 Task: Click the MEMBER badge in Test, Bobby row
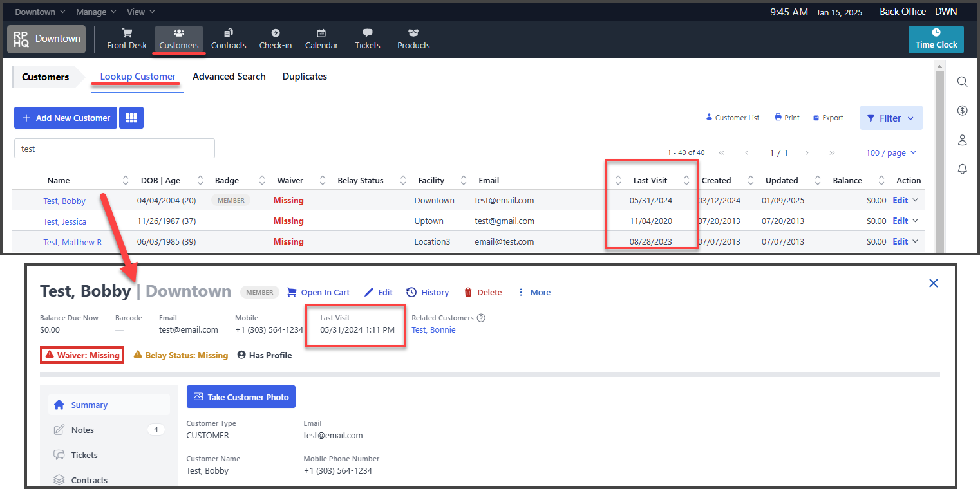[x=231, y=200]
